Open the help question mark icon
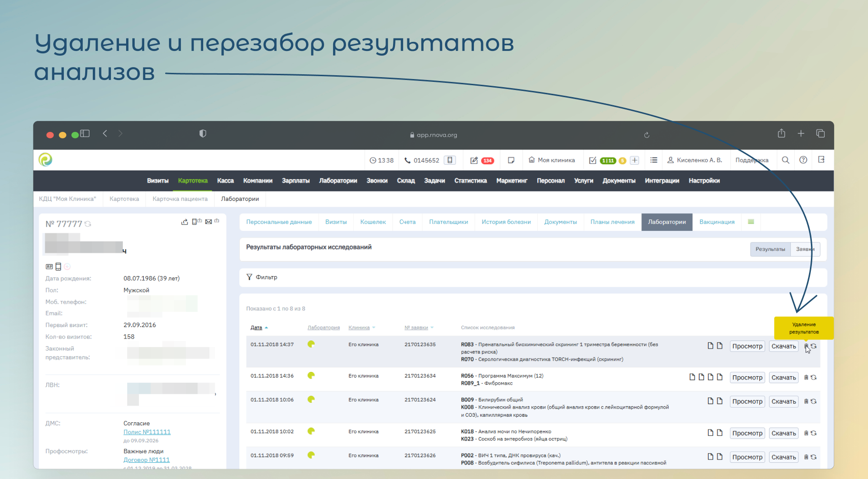This screenshot has width=868, height=479. point(803,160)
